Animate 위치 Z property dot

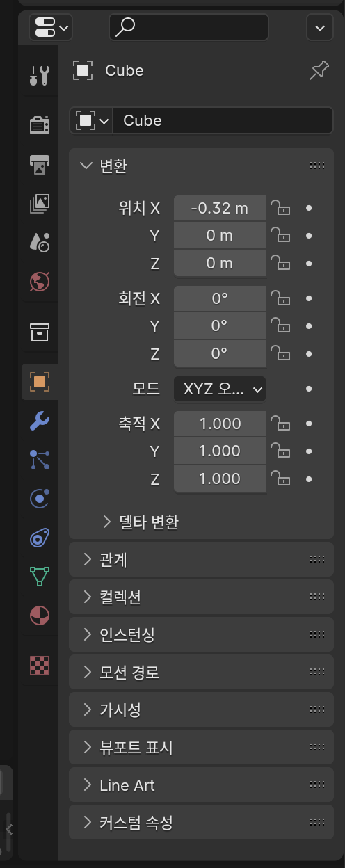click(309, 264)
